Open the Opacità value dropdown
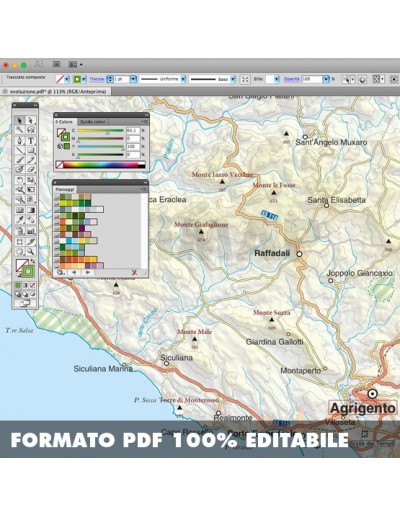 pyautogui.click(x=326, y=79)
